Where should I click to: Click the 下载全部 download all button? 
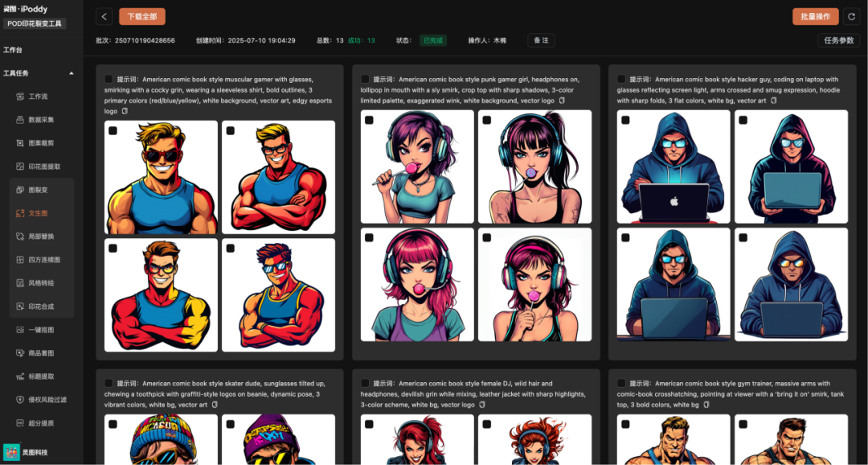click(142, 16)
